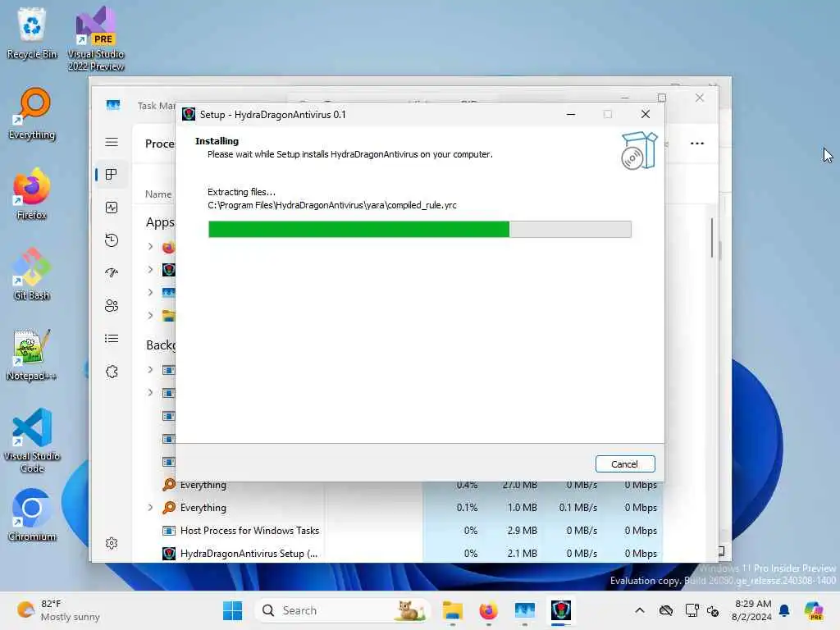
Task: Expand fourth Apps row with folder icon
Action: (151, 316)
